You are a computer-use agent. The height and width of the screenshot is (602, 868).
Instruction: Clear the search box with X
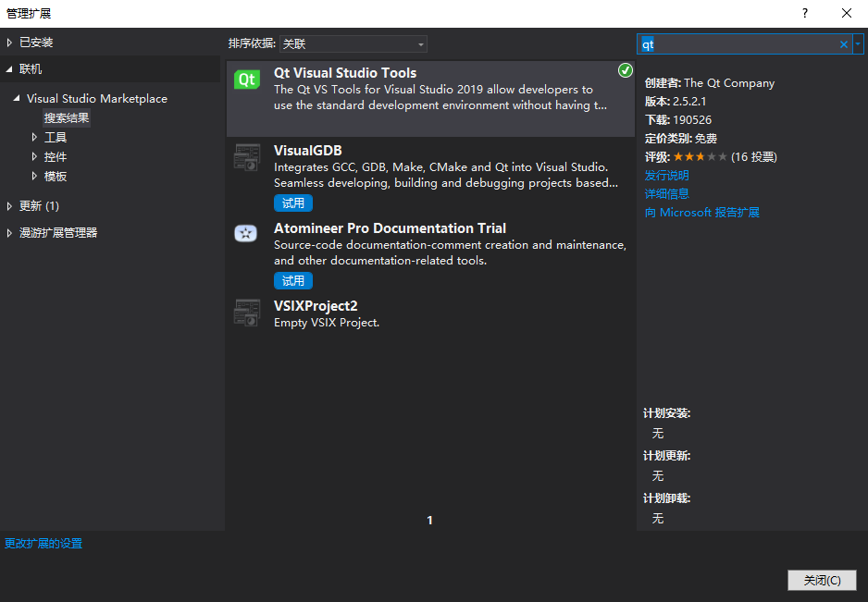(844, 44)
